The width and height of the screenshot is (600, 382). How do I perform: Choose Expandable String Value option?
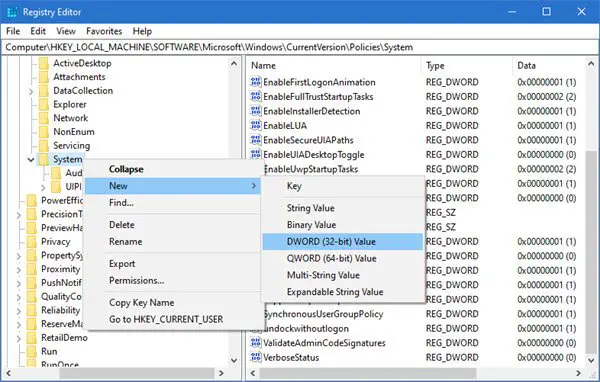pyautogui.click(x=343, y=292)
